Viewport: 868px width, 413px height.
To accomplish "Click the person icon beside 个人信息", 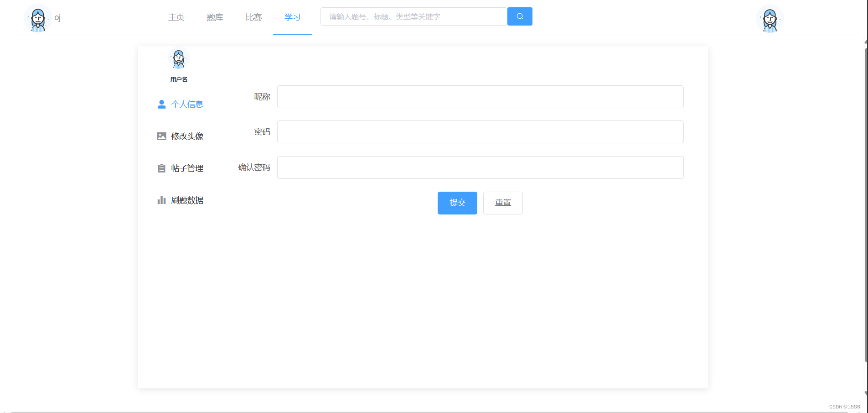I will 161,105.
